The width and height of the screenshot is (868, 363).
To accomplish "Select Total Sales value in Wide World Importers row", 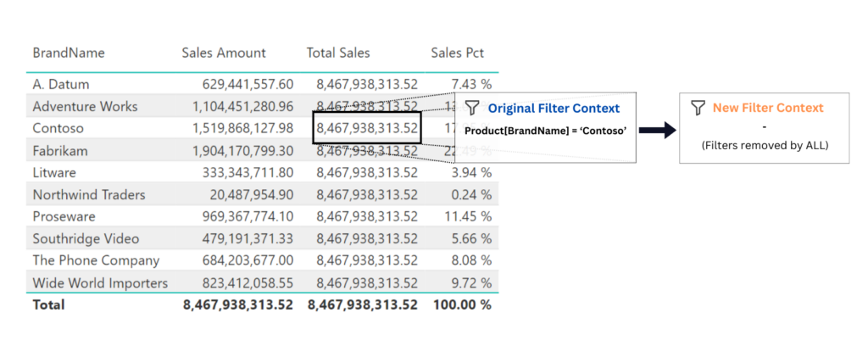I will click(x=367, y=283).
